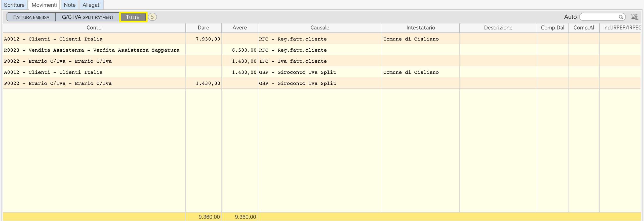The image size is (644, 221).
Task: Click the 7.930,00 row's Reg.fatt.cliente causale
Action: 293,39
